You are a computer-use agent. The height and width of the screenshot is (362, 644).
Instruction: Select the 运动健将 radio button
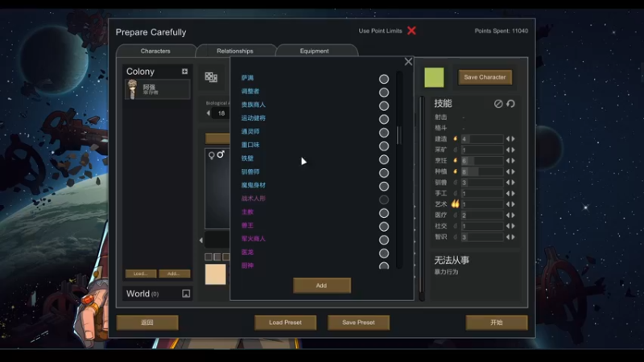tap(384, 119)
